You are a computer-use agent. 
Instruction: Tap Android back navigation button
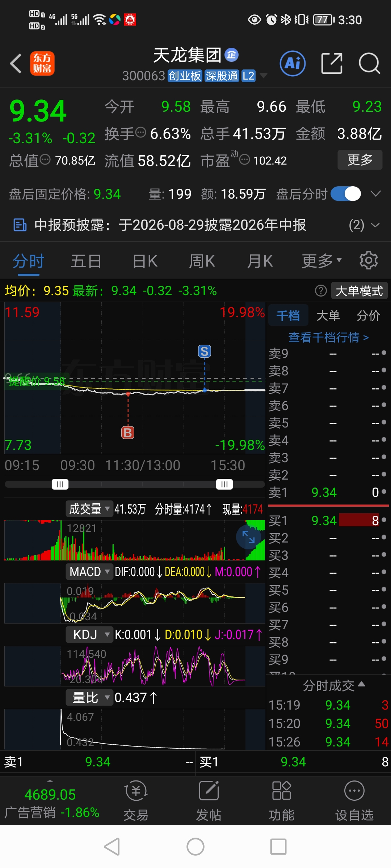pos(112,847)
